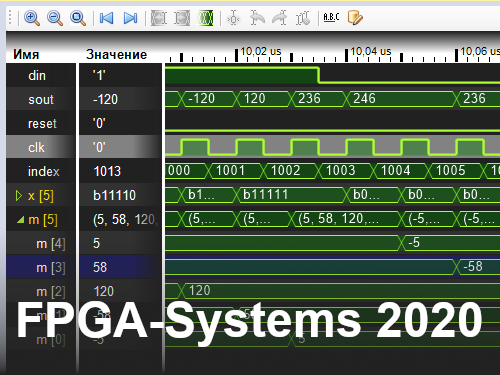The height and width of the screenshot is (375, 500).
Task: Click m [2] waveform value 120
Action: pyautogui.click(x=199, y=291)
